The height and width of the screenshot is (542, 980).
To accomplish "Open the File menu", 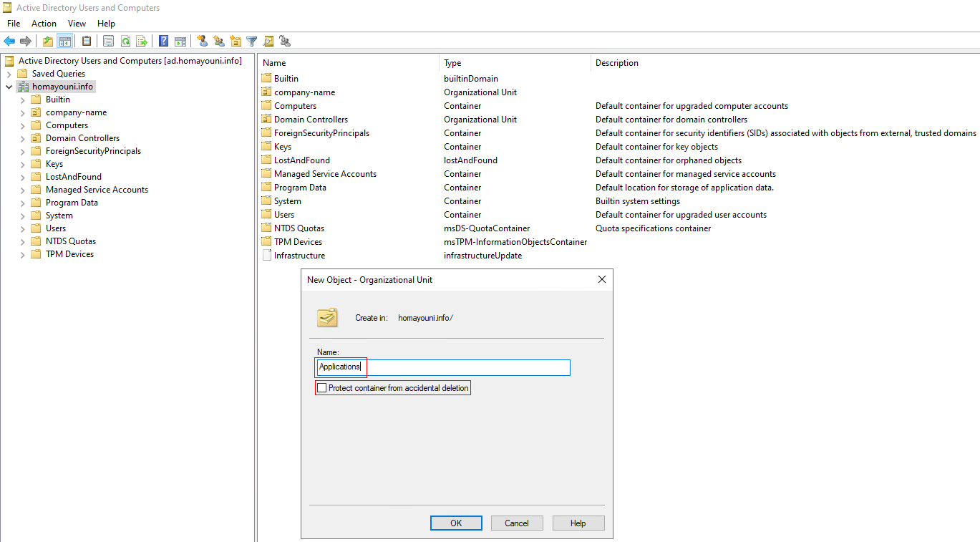I will pos(14,24).
